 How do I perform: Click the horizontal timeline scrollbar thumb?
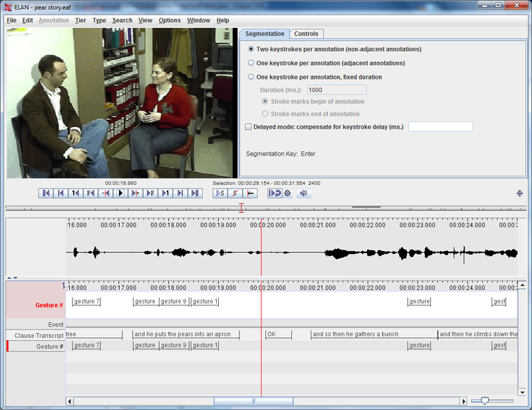(253, 401)
